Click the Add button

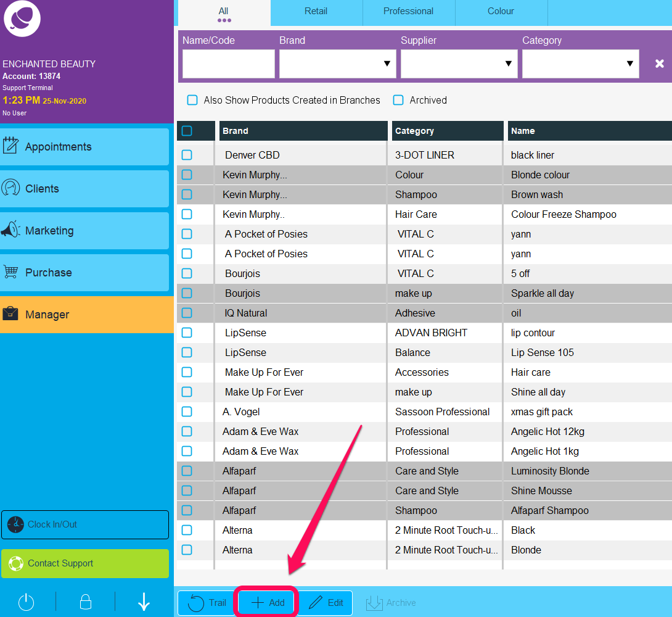[x=268, y=603]
